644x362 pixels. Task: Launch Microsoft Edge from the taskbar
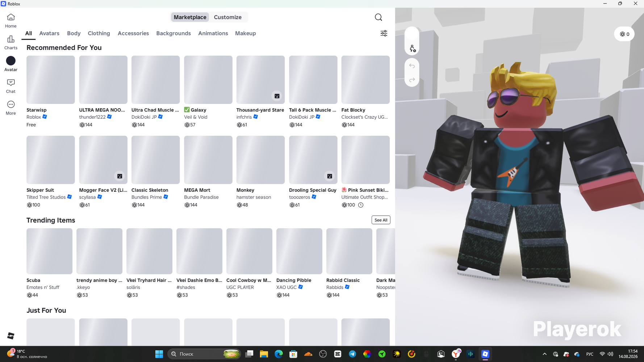point(279,354)
